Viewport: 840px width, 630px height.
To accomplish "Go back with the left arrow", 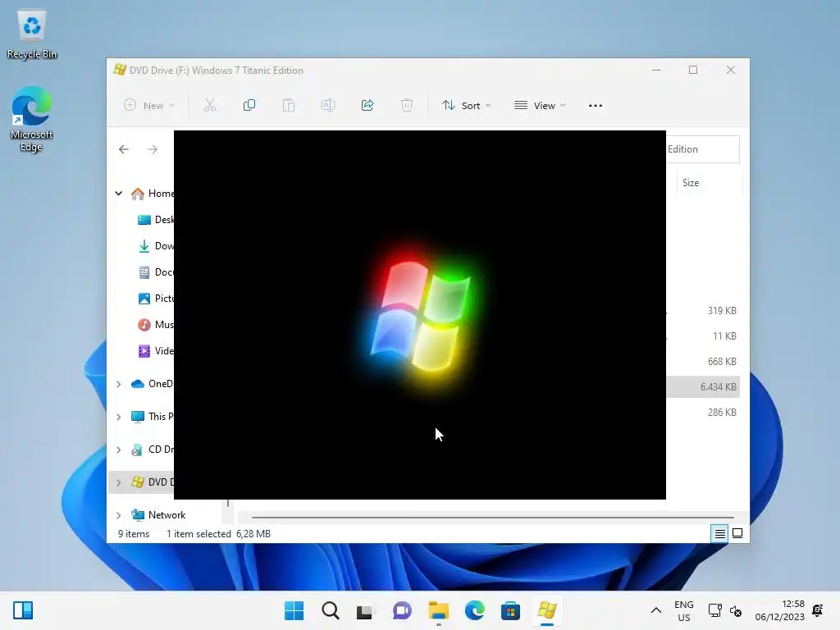I will coord(124,149).
